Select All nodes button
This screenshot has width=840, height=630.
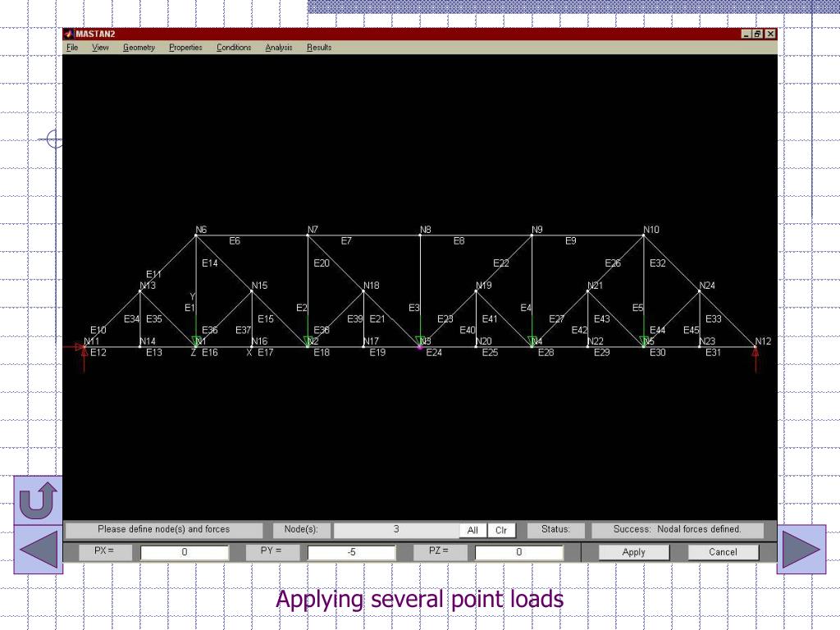coord(472,530)
